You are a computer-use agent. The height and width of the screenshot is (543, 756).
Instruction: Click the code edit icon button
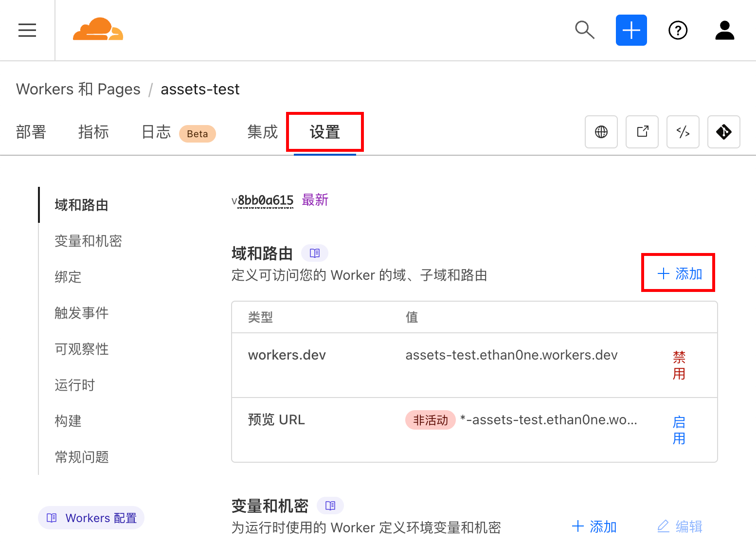pyautogui.click(x=683, y=132)
